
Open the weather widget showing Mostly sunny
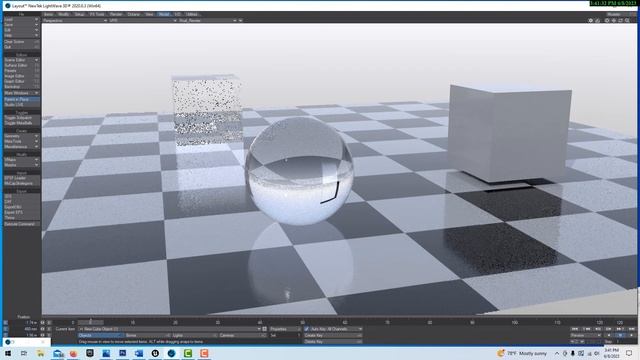pos(522,353)
